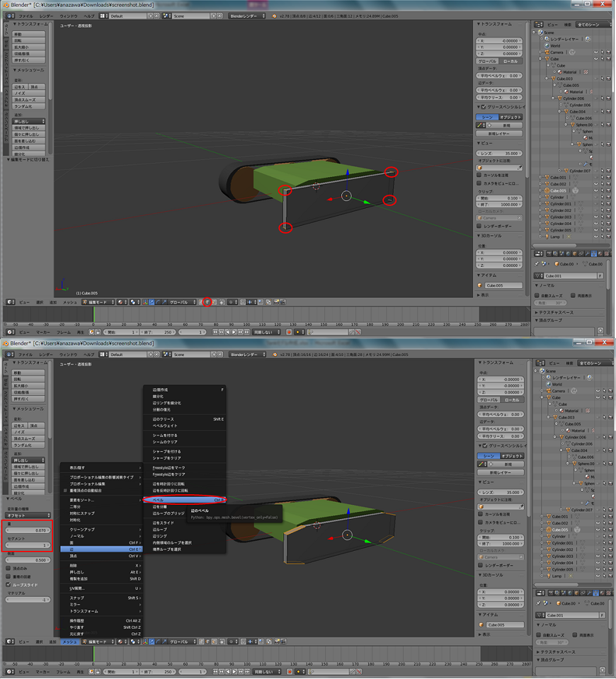Click the Material sphere icon under Cube

561,72
